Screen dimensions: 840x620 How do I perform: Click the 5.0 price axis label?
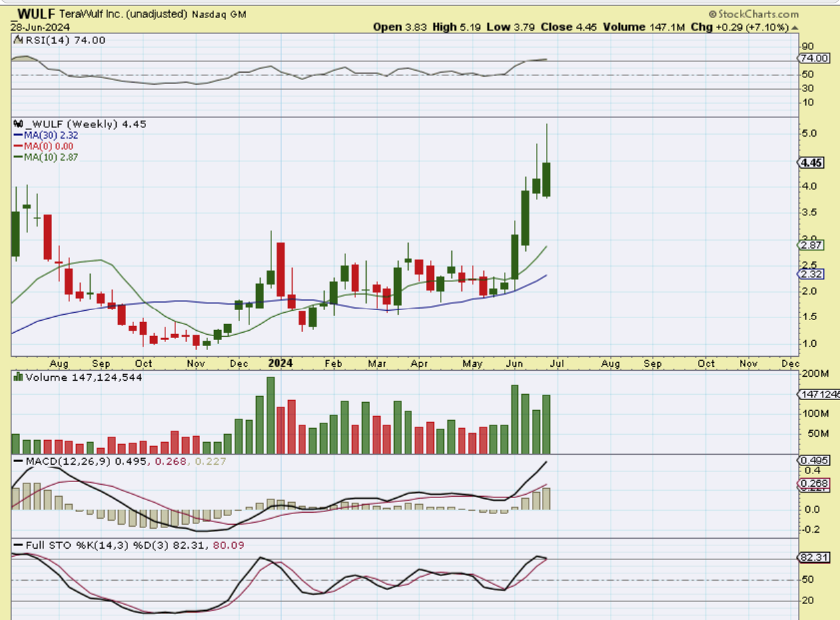[809, 133]
